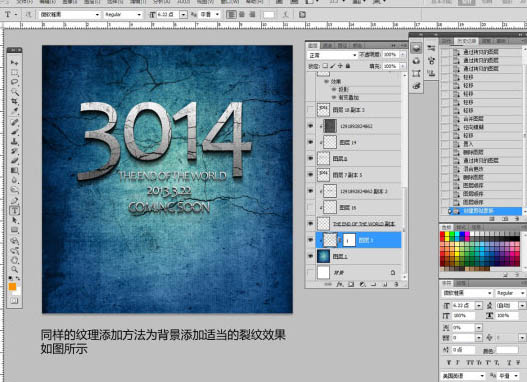Screen dimensions: 527x382
Task: Click the left-align text icon in the options bar
Action: point(231,14)
